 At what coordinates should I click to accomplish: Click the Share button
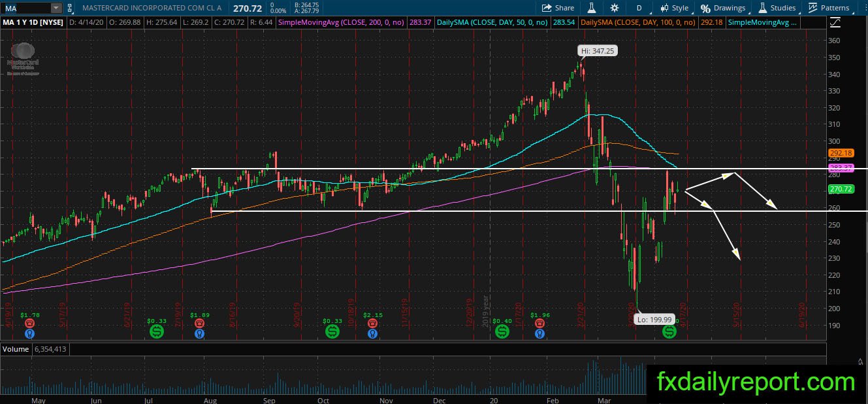click(x=558, y=8)
